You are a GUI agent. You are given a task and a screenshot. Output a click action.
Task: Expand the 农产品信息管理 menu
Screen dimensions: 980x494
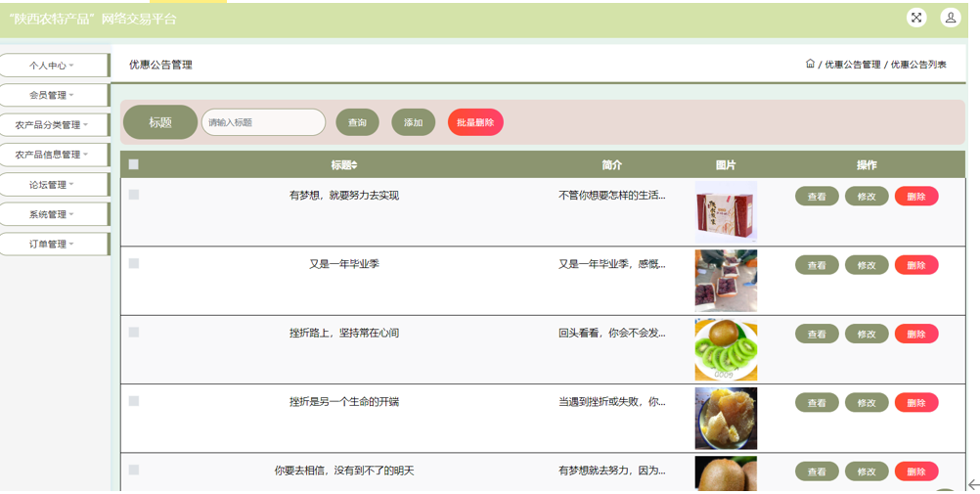click(55, 155)
